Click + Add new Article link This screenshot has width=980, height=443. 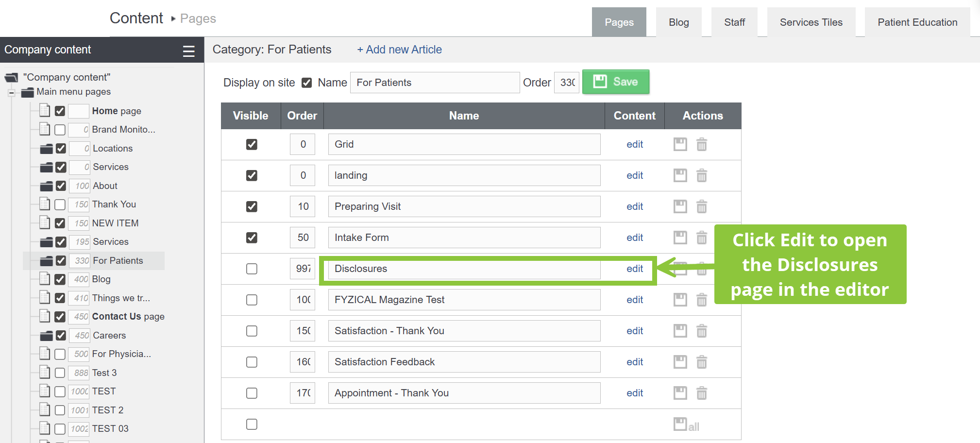(x=399, y=50)
